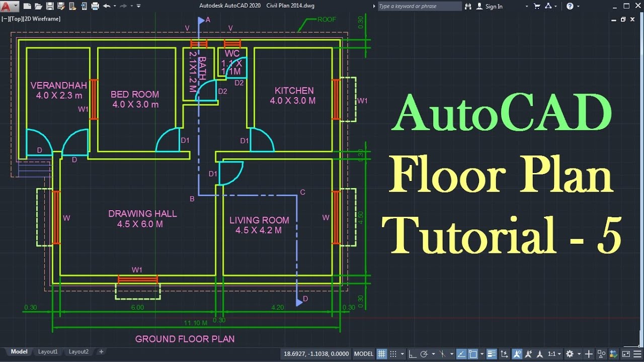The height and width of the screenshot is (362, 644).
Task: Click the hardware acceleration status icon
Action: (614, 354)
